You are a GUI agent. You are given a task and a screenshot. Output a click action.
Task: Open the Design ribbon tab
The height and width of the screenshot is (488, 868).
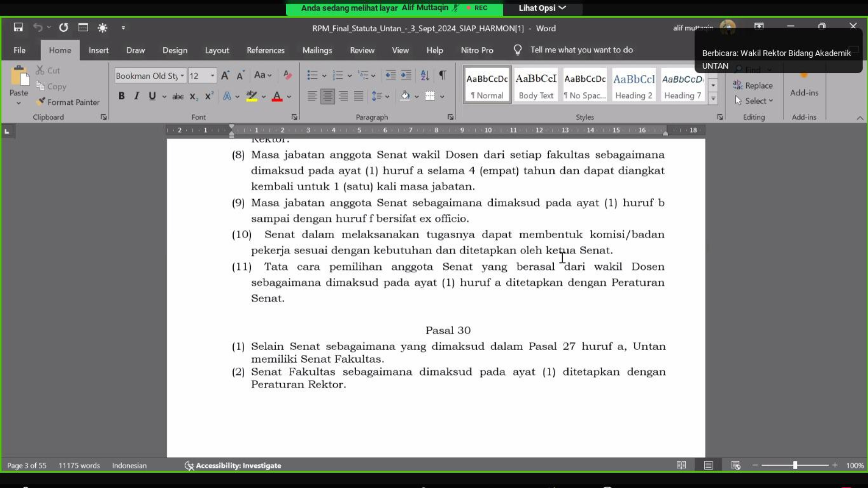(x=175, y=50)
